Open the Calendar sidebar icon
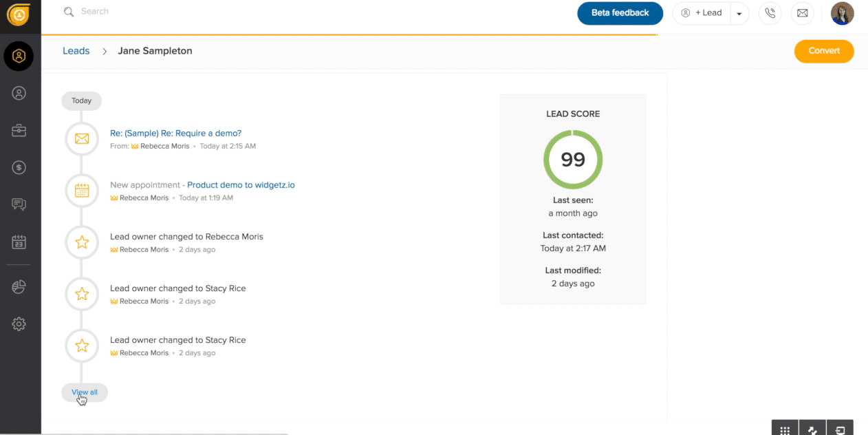The height and width of the screenshot is (435, 868). (x=19, y=242)
